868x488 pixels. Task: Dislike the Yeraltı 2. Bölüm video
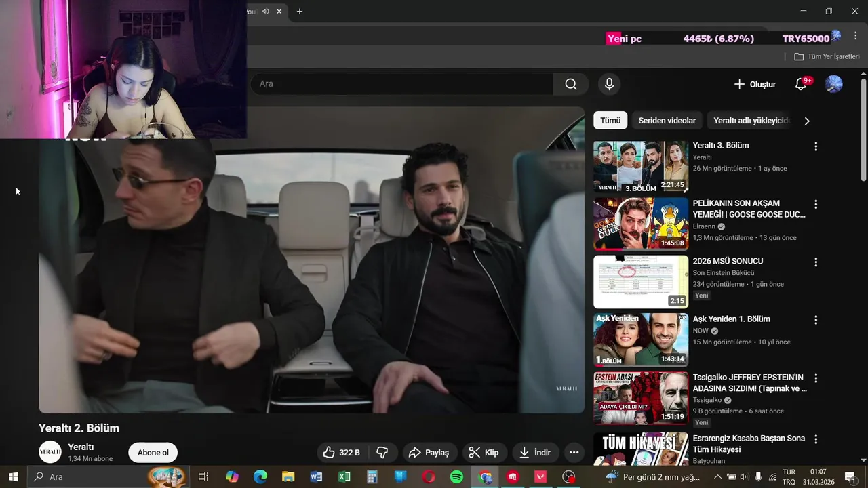pos(382,453)
